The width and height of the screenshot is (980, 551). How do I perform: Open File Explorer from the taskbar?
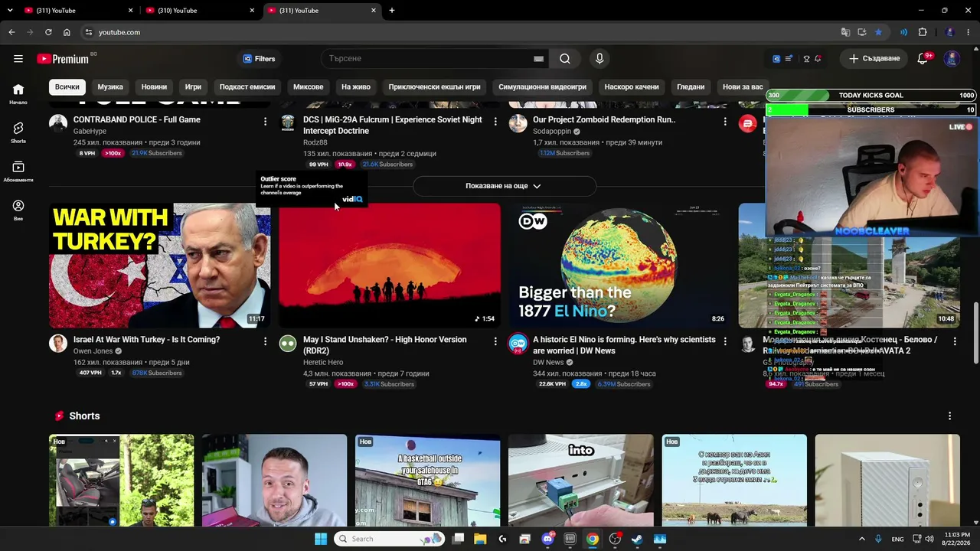(x=480, y=539)
